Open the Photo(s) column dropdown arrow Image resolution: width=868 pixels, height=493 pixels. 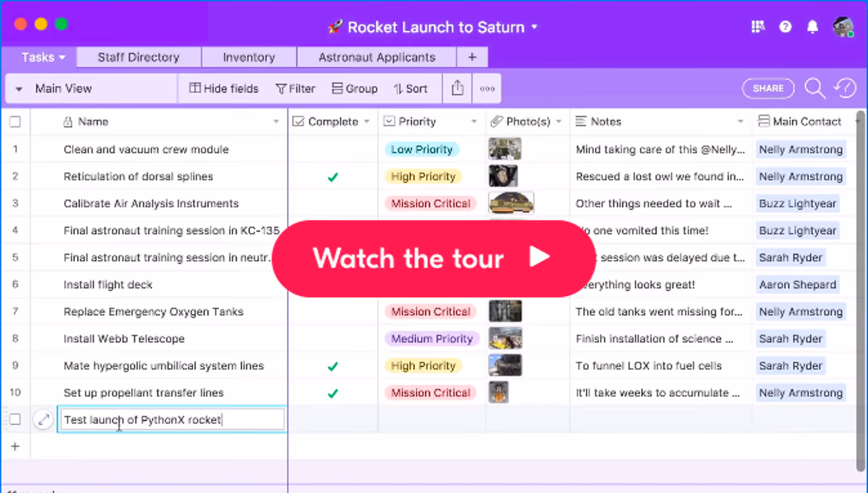tap(558, 122)
